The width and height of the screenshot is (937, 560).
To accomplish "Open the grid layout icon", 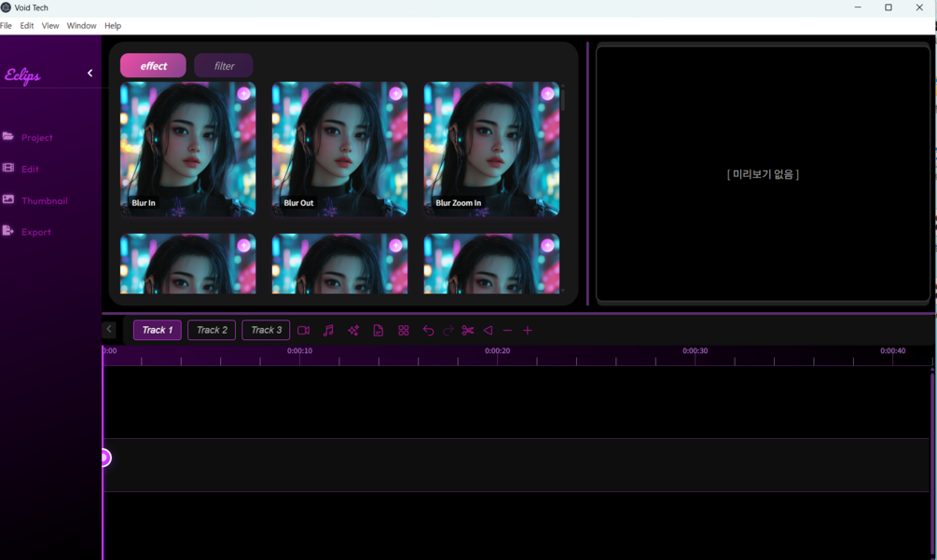I will (x=404, y=330).
